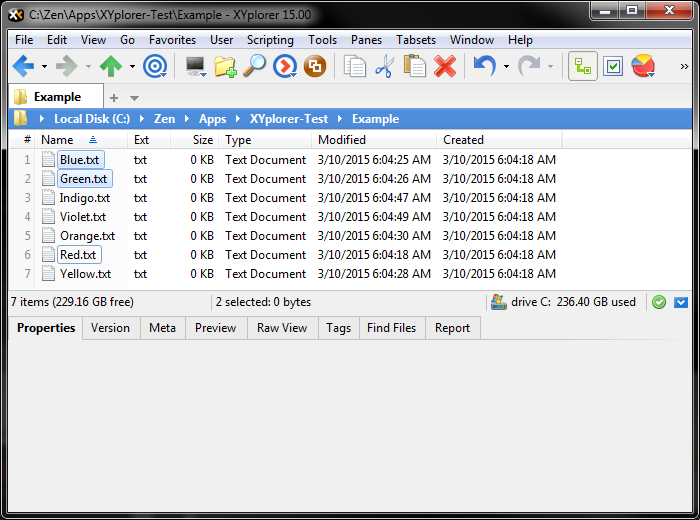This screenshot has width=700, height=520.
Task: Open Find Files with magnifier icon
Action: pyautogui.click(x=255, y=67)
